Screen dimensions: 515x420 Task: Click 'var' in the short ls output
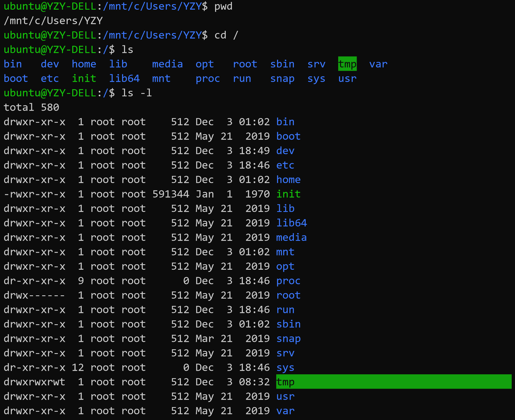[x=378, y=64]
